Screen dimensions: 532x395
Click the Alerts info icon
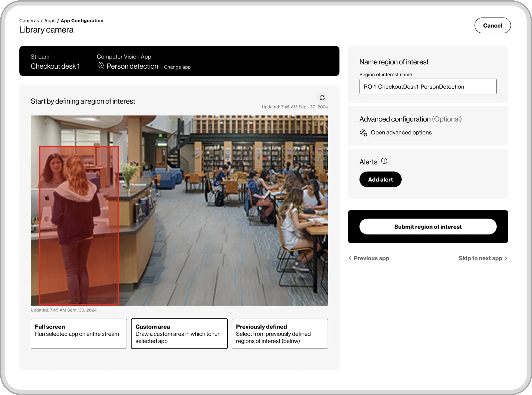(384, 161)
